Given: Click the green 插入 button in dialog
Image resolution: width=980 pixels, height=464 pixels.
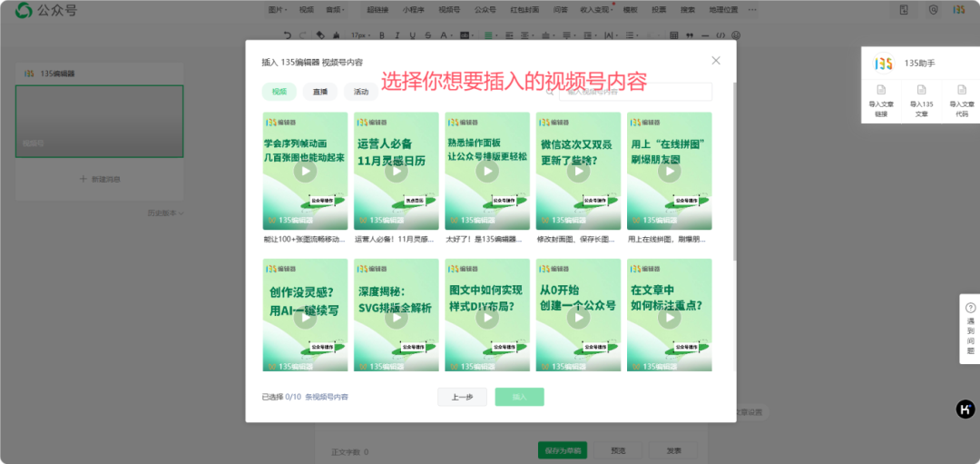Looking at the screenshot, I should pos(519,397).
